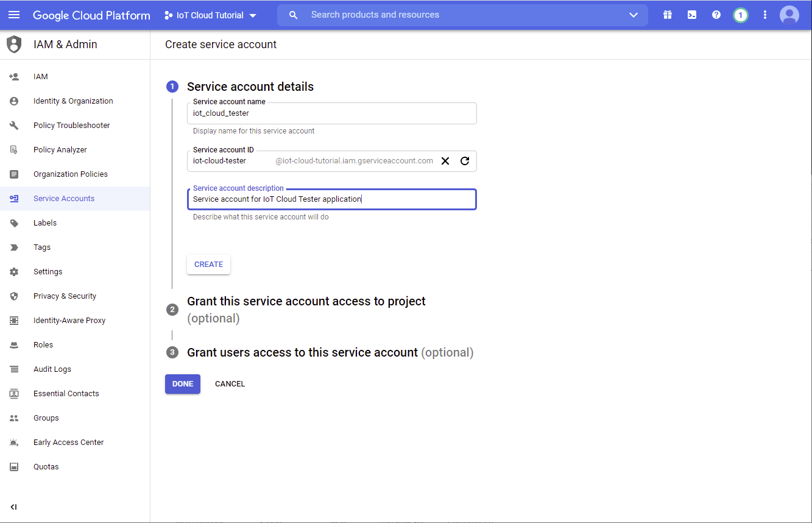This screenshot has height=523, width=812.
Task: Open Policy Troubleshooter page
Action: tap(75, 126)
